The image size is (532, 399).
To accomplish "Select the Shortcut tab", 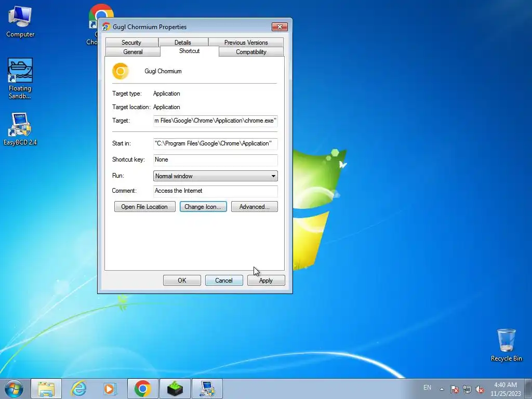I will 189,51.
